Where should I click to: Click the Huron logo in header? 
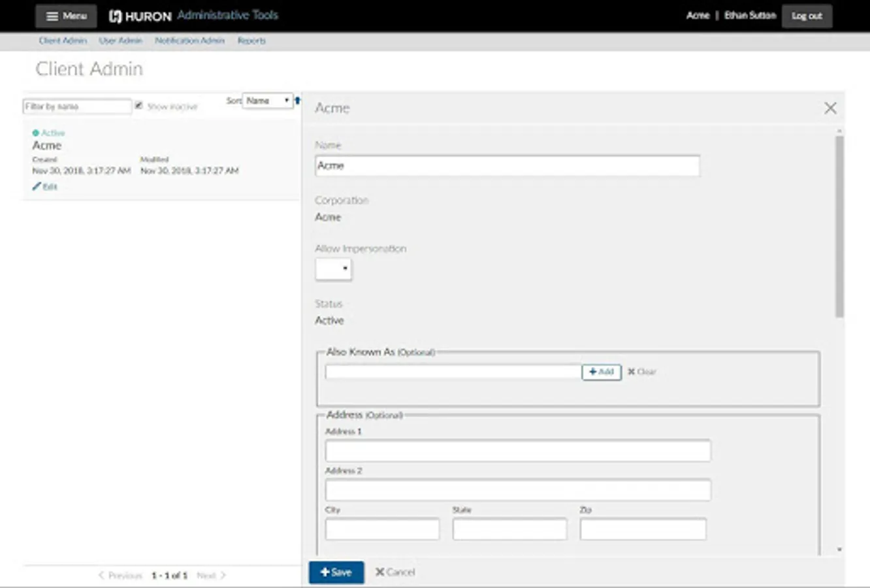tap(140, 16)
